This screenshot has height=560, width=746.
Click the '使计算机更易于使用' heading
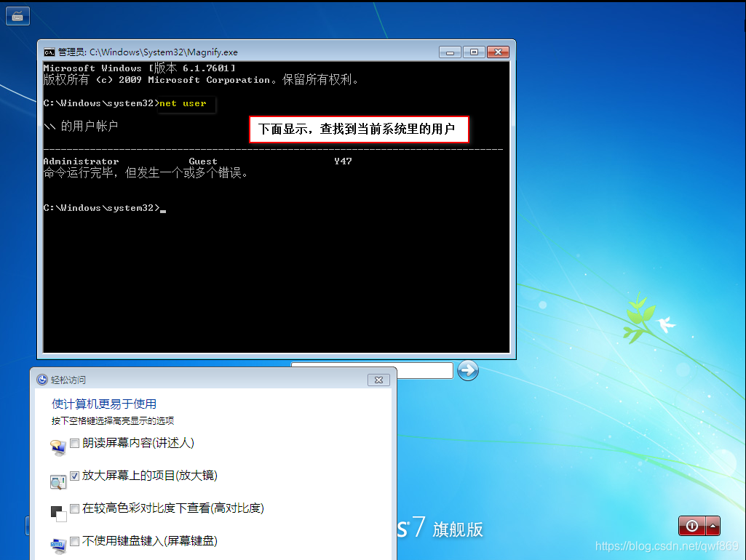click(x=104, y=404)
